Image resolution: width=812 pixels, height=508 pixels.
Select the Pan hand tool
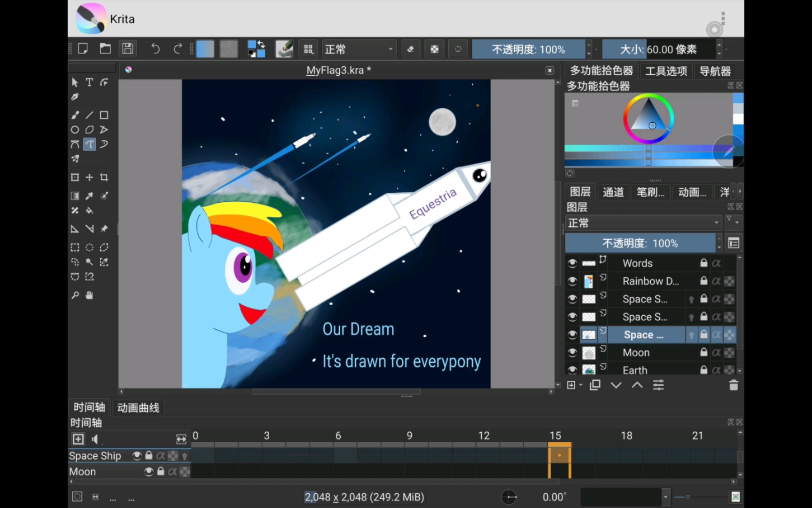89,295
